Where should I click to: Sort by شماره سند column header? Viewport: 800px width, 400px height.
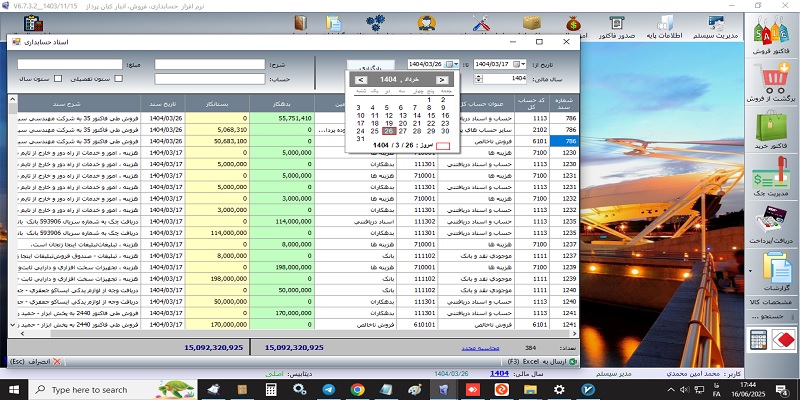pyautogui.click(x=564, y=103)
